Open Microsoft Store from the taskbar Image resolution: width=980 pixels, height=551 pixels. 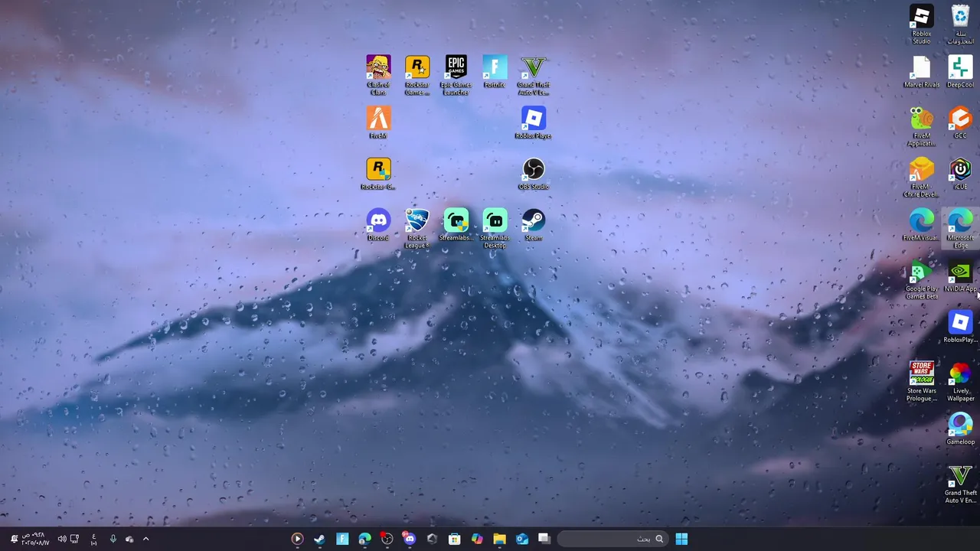[454, 539]
